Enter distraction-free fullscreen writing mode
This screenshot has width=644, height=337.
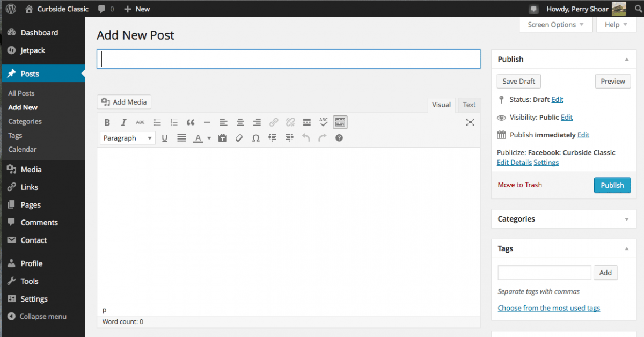[470, 122]
